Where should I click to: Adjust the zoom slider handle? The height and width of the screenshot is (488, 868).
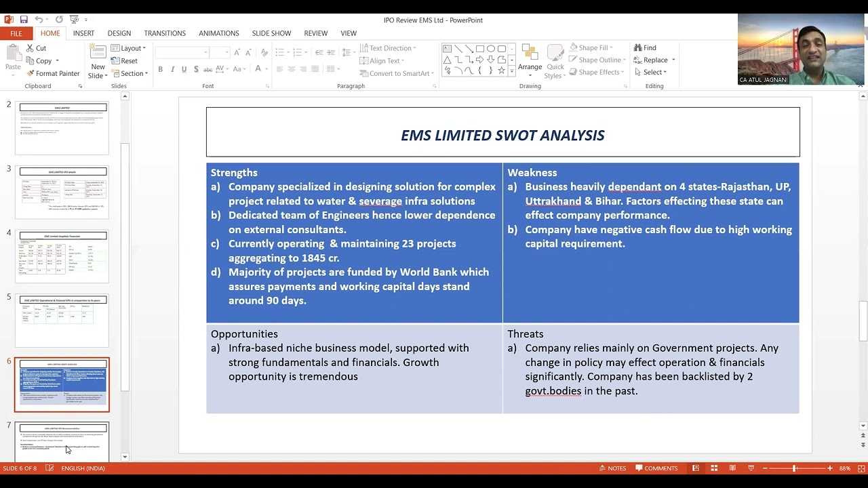[794, 468]
